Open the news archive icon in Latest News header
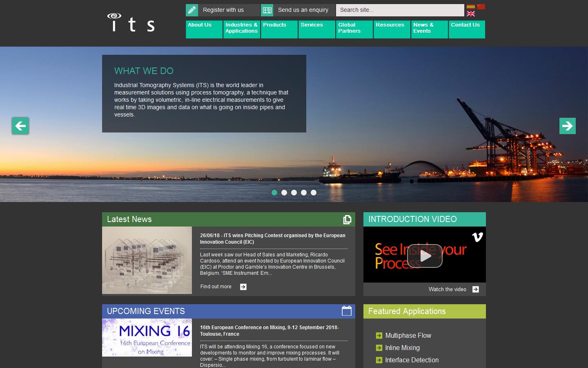 point(347,220)
